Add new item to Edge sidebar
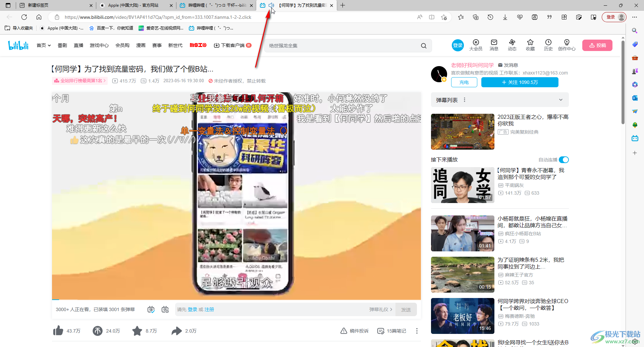Image resolution: width=644 pixels, height=347 pixels. click(635, 153)
